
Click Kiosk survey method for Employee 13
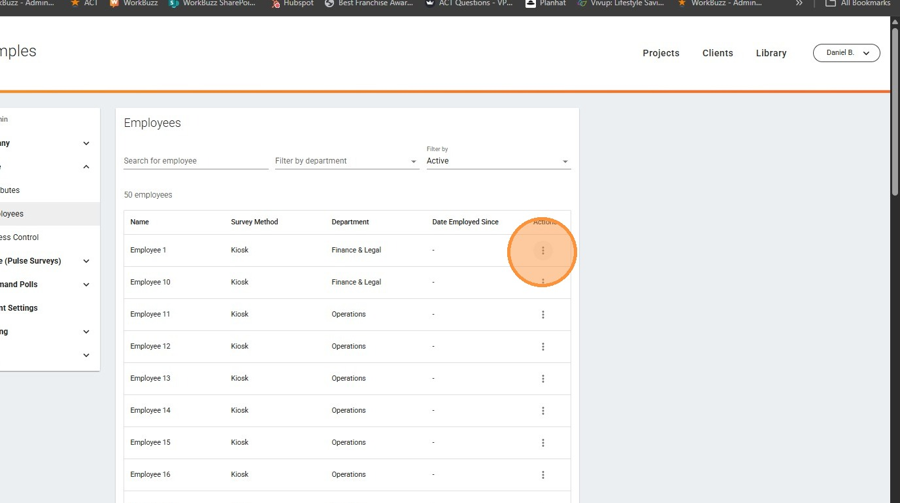(x=239, y=379)
